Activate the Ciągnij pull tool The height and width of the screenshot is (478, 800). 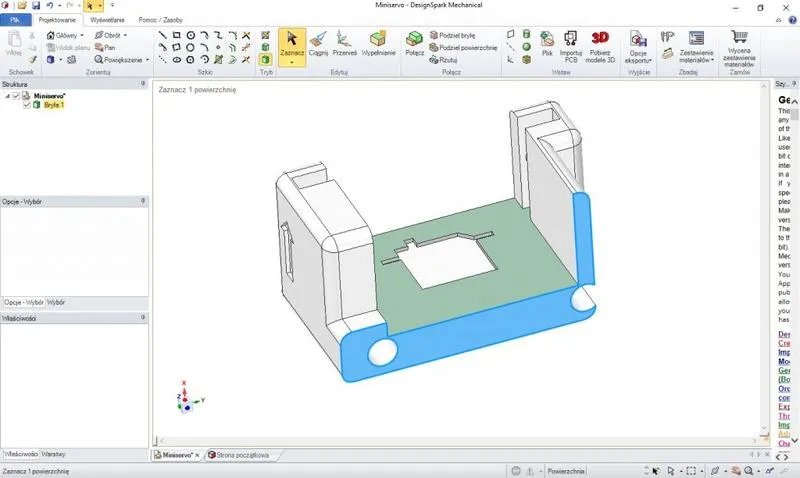pos(318,43)
